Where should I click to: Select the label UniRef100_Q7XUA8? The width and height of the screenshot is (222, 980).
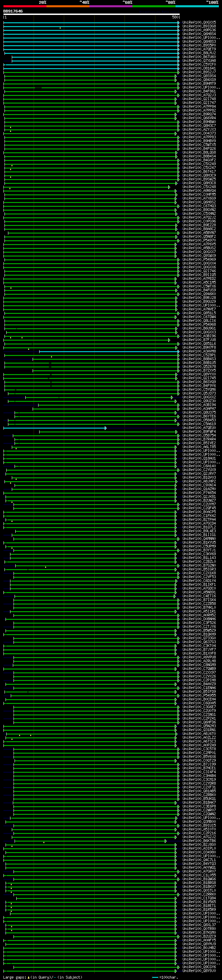[x=199, y=61]
